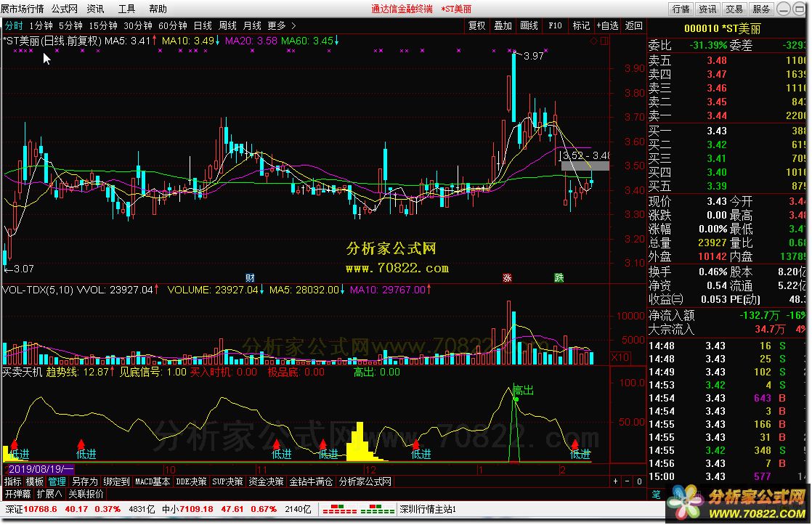Select the 资金决策 indicator
This screenshot has height=525, width=812.
(266, 481)
